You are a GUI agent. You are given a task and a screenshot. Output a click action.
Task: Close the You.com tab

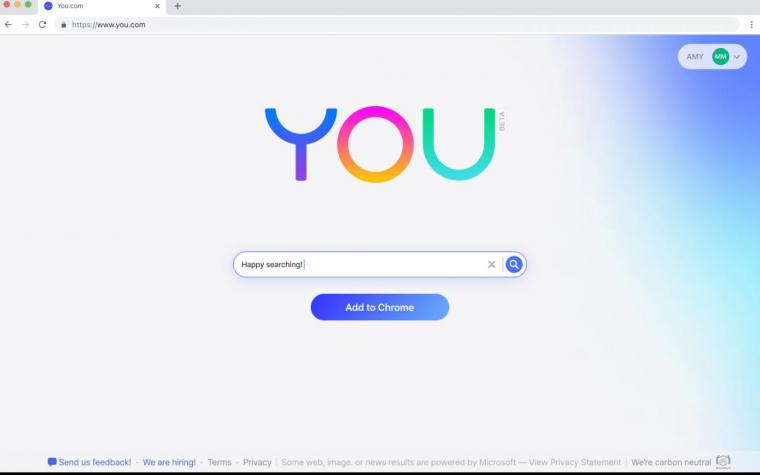(157, 6)
